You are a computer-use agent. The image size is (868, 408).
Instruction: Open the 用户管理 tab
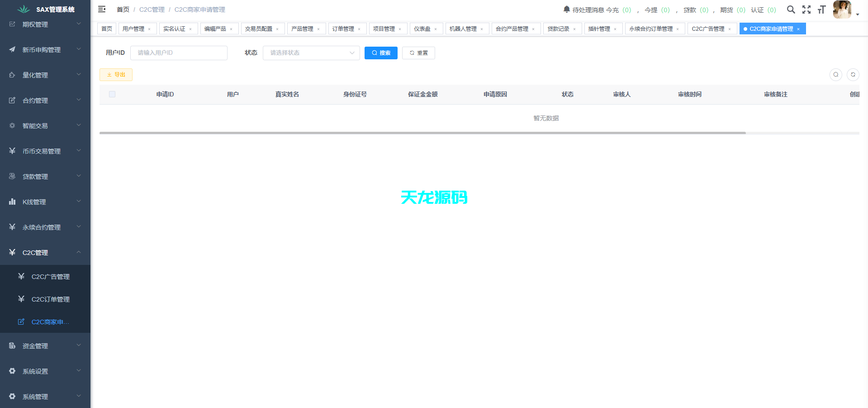click(134, 28)
